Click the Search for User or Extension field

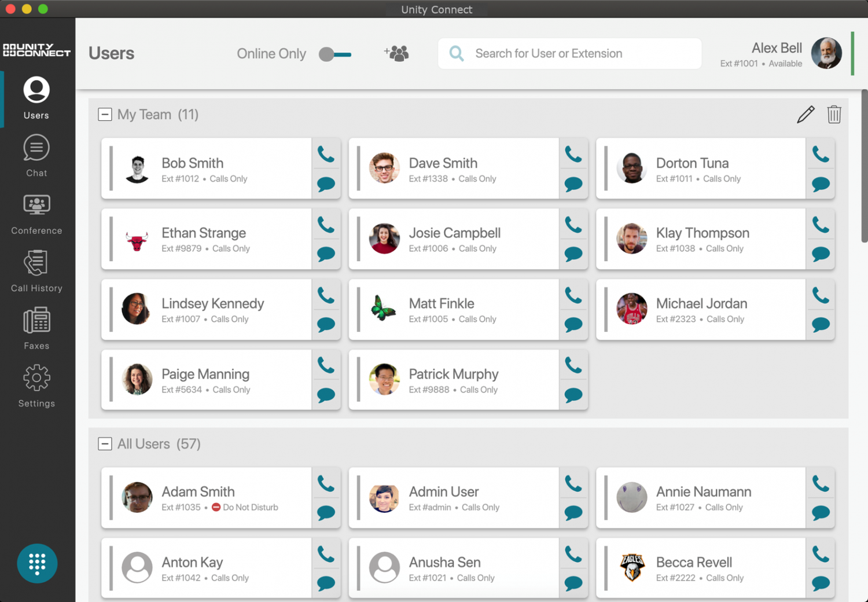(569, 53)
